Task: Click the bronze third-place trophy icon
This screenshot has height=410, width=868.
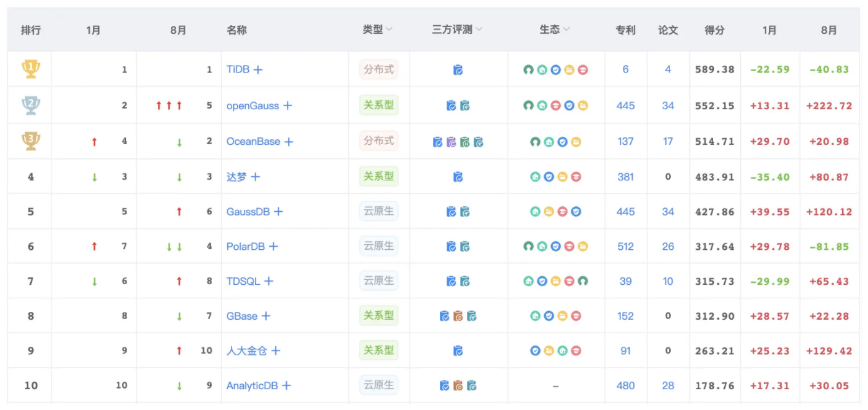Action: point(31,141)
